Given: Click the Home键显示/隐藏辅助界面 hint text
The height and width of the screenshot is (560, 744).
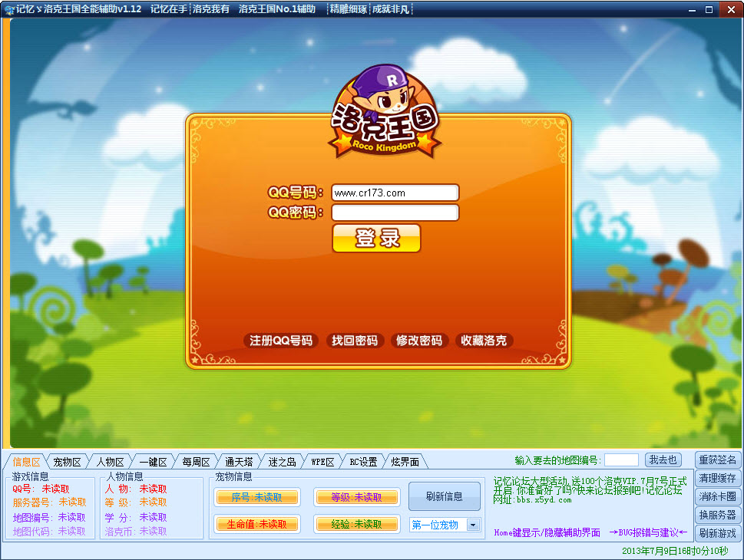Looking at the screenshot, I should [x=547, y=532].
